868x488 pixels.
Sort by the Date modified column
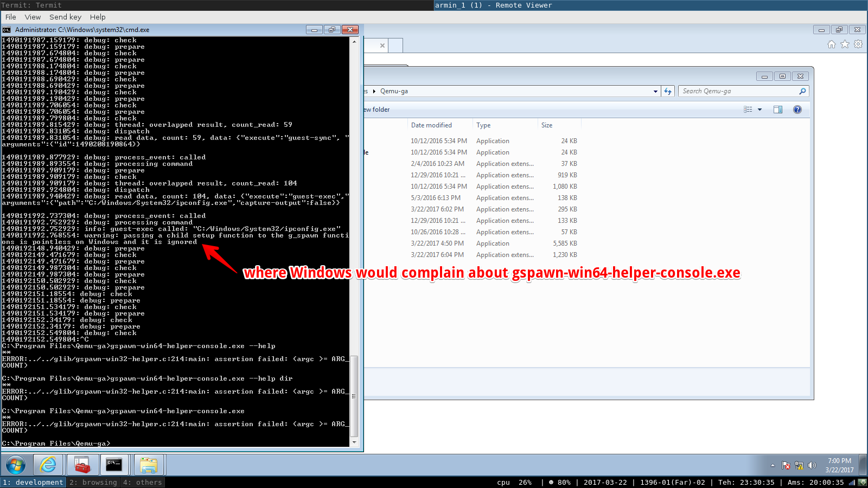pyautogui.click(x=431, y=125)
